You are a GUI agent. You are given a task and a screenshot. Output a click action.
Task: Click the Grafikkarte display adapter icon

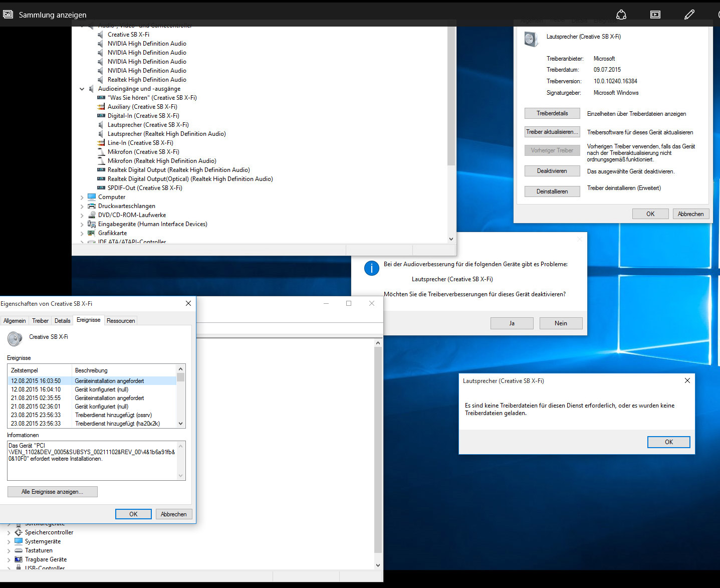[x=92, y=233]
